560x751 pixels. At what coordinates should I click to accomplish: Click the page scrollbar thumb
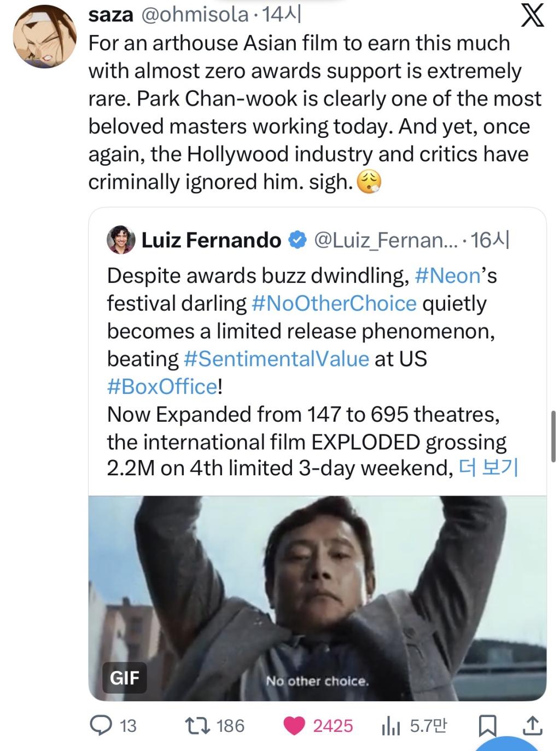[554, 436]
